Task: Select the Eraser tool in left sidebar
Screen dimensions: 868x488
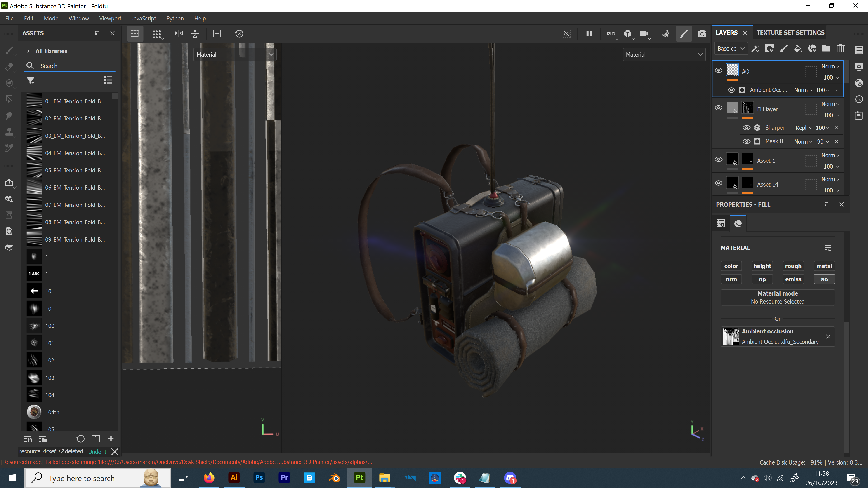Action: coord(9,67)
